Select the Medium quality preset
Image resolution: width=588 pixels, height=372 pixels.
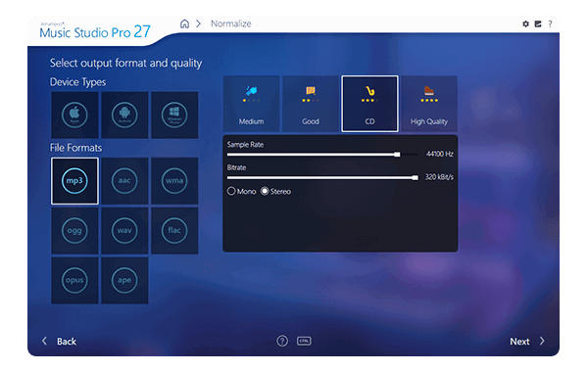pyautogui.click(x=251, y=104)
